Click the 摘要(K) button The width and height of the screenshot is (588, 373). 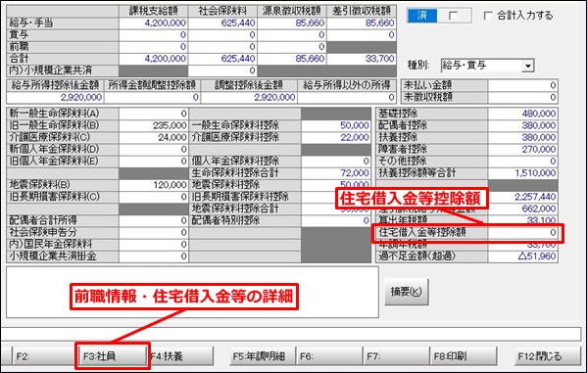point(406,292)
